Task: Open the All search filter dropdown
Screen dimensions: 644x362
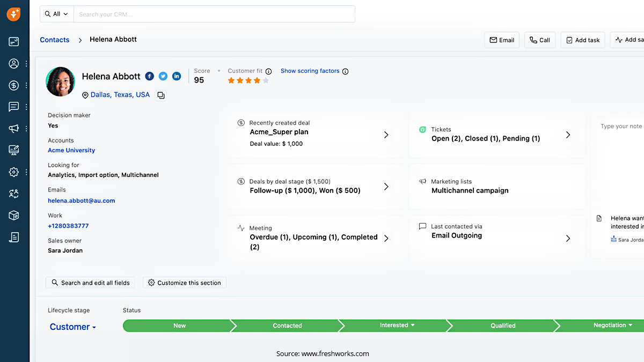Action: tap(56, 14)
